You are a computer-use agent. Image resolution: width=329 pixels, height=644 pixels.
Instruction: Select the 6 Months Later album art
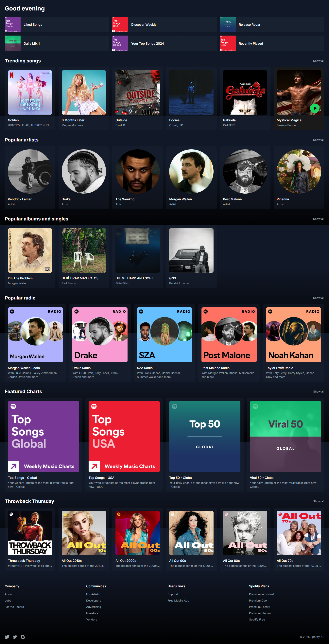pos(84,92)
